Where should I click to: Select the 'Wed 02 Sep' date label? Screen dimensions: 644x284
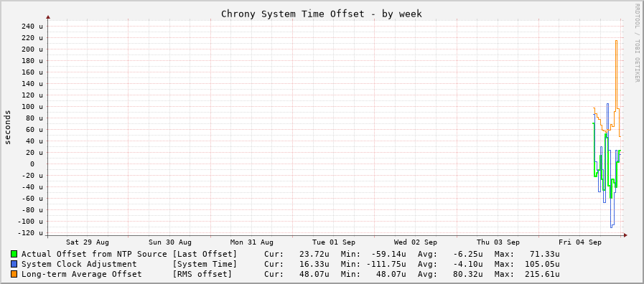pyautogui.click(x=416, y=242)
